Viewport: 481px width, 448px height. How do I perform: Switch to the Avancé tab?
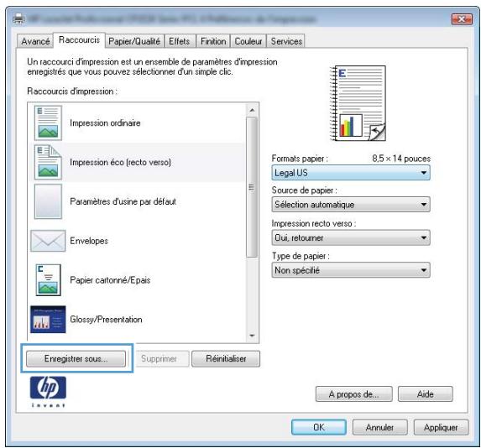(35, 41)
